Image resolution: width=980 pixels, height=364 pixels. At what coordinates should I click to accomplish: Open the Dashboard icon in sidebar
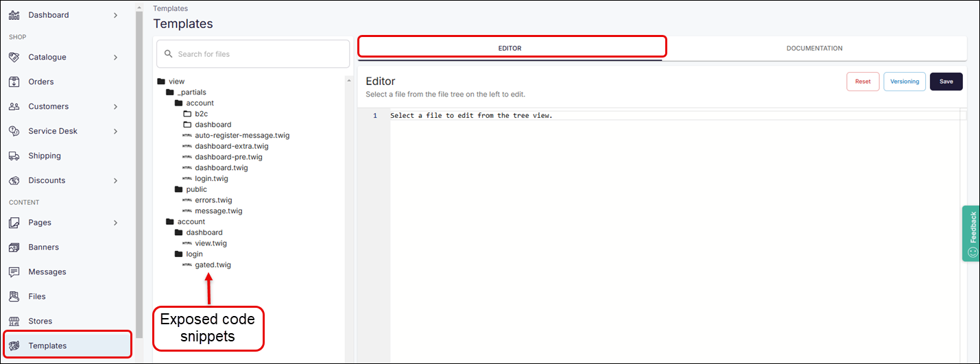(14, 15)
